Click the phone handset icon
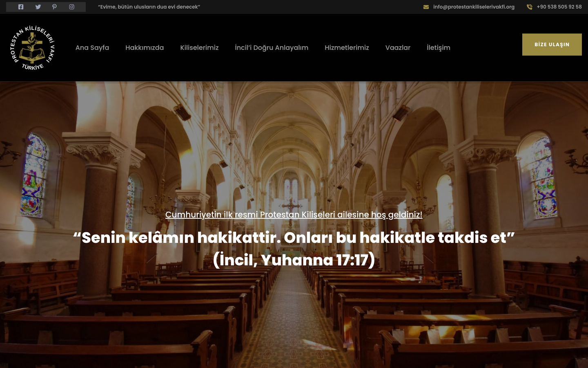Viewport: 588px width, 368px height. pyautogui.click(x=530, y=7)
